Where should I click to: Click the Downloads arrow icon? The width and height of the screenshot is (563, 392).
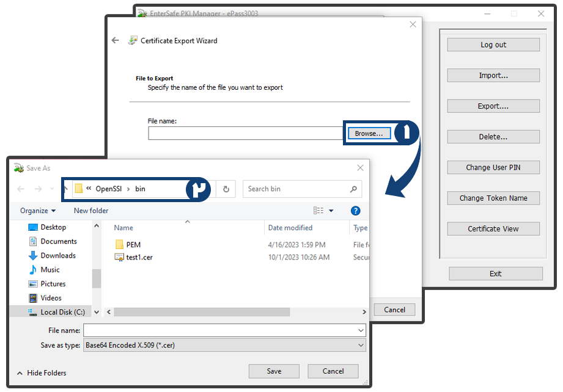click(32, 255)
